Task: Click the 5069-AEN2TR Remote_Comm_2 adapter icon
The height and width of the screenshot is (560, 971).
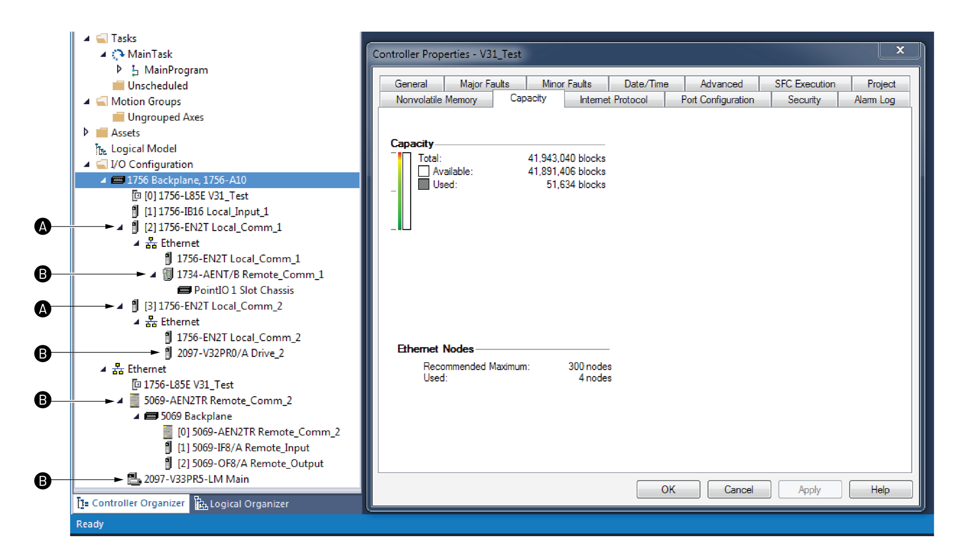Action: coord(134,400)
